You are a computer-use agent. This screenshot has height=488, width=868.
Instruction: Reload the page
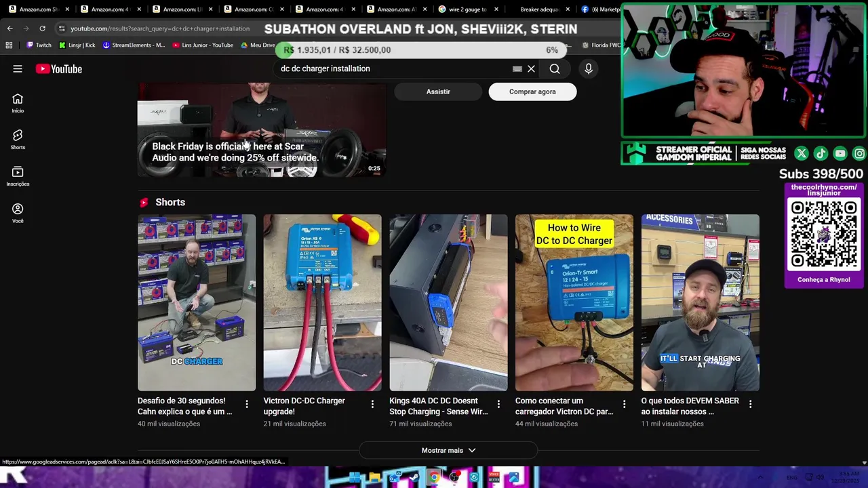42,28
